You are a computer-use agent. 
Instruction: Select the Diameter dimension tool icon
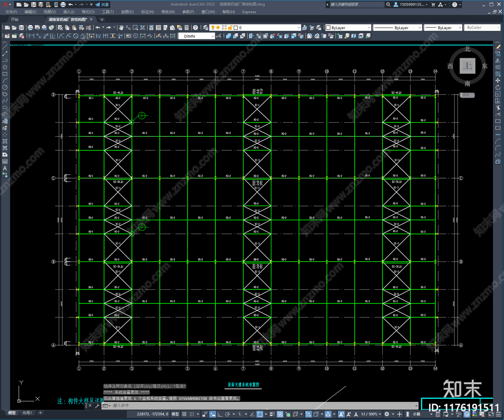click(76, 36)
